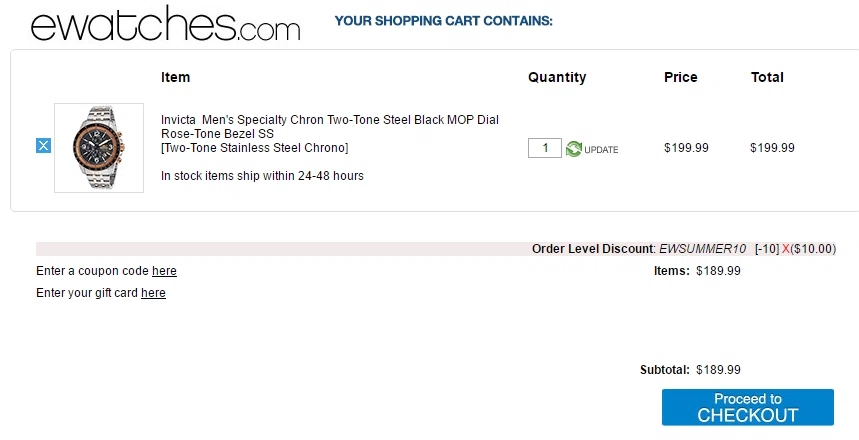Open the gift card 'here' link

pyautogui.click(x=153, y=293)
